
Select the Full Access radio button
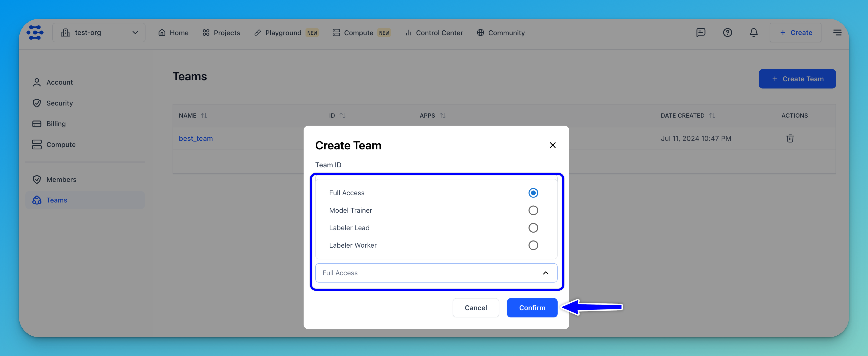533,193
